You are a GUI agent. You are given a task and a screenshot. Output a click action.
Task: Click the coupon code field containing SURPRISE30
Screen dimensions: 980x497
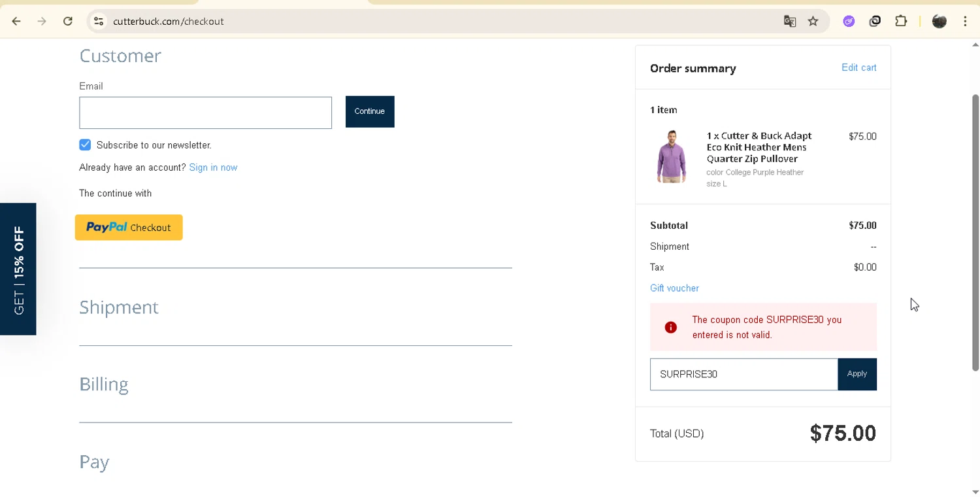pyautogui.click(x=743, y=374)
